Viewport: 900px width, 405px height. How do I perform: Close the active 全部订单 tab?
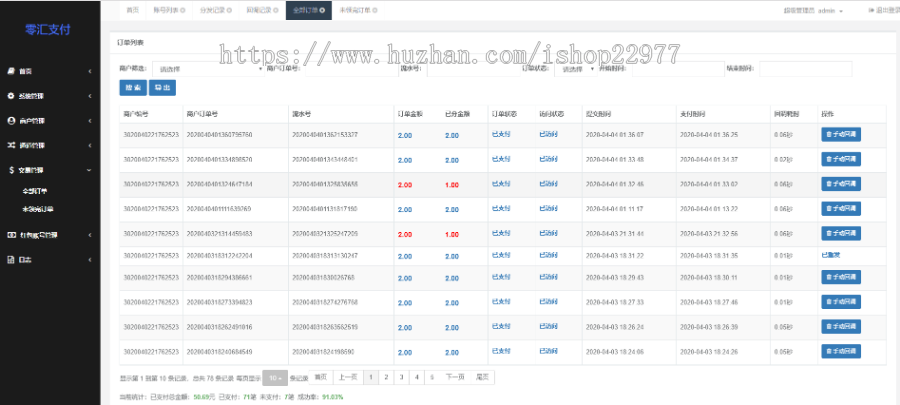point(323,10)
